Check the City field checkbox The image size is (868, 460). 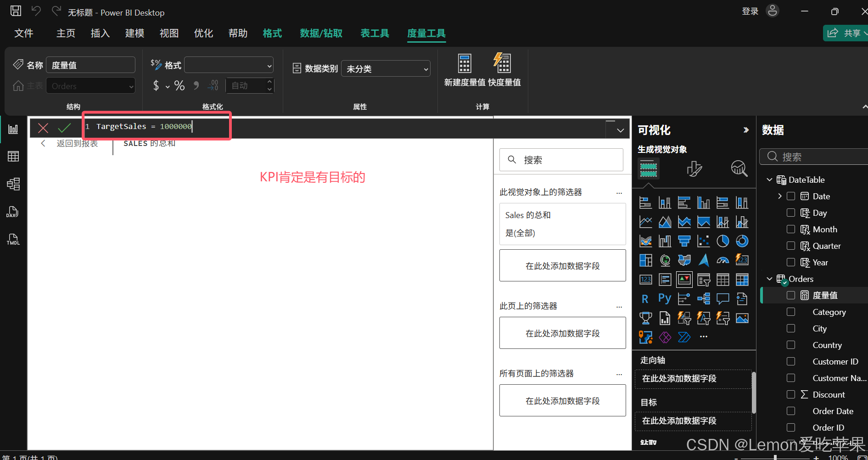[x=791, y=328]
